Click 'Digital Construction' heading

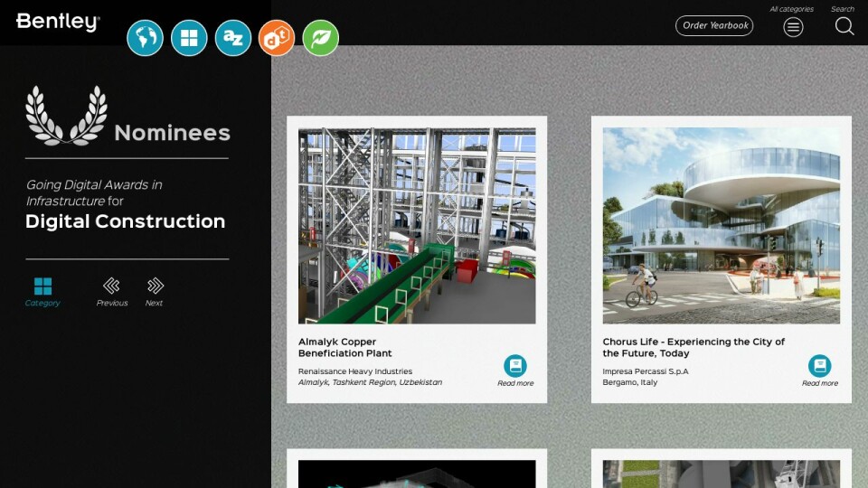(125, 221)
